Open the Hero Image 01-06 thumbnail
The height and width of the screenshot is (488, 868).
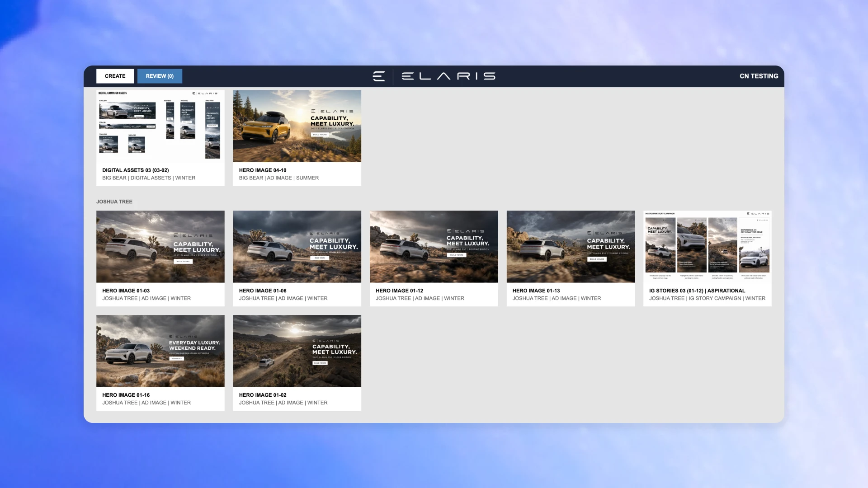(x=297, y=246)
